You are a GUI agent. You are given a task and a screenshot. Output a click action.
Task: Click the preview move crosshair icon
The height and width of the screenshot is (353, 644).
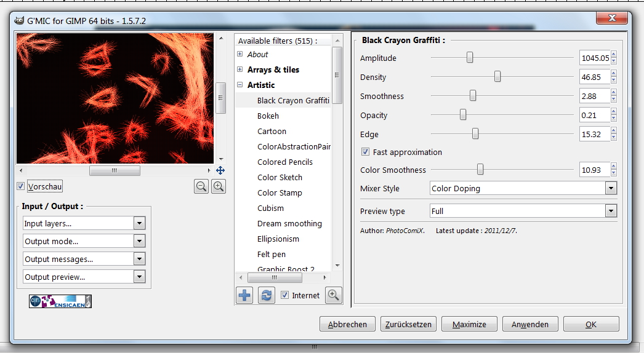[220, 170]
